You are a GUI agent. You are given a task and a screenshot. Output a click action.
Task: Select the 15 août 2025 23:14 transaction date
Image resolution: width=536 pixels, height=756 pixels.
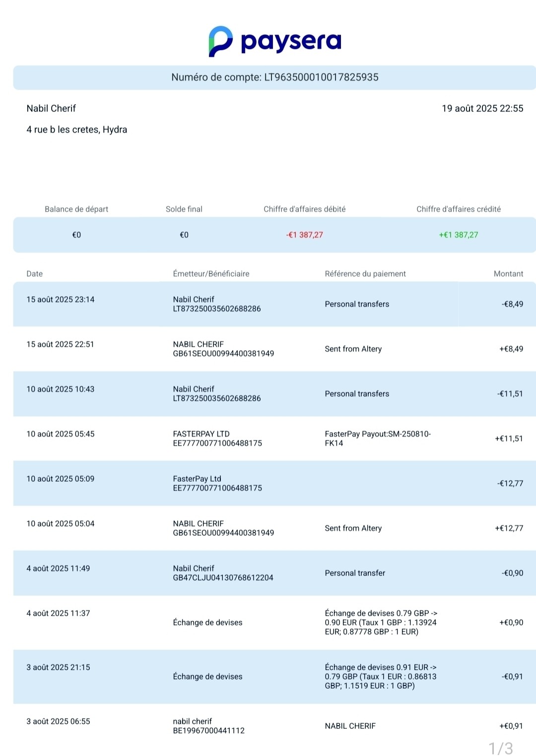[61, 300]
